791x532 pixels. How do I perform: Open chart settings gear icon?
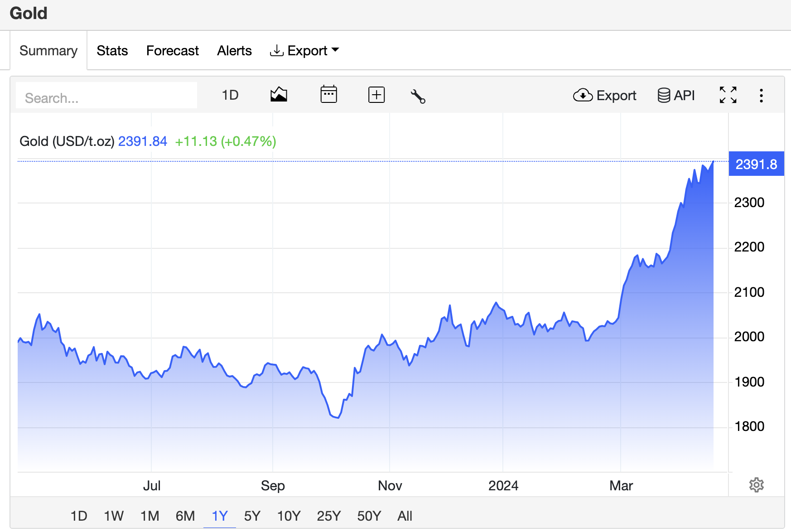(756, 485)
